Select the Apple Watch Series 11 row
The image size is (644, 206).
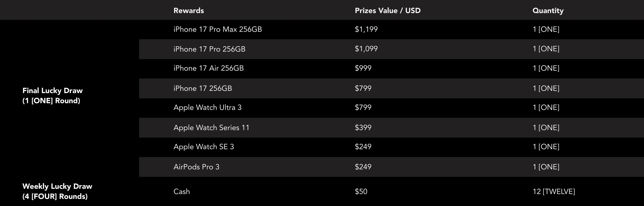(x=211, y=127)
